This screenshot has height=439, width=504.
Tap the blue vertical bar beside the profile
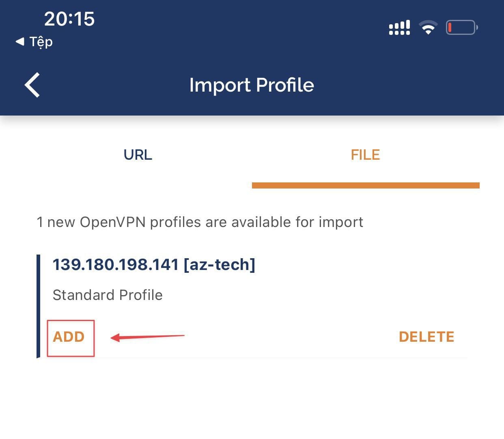click(39, 304)
